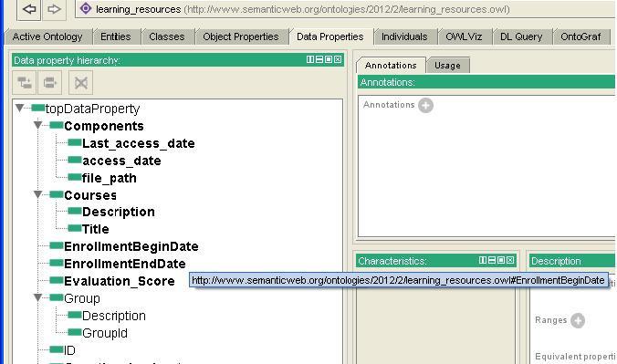617x364 pixels.
Task: Click the ontology diamond icon beside learning_resources
Action: coord(86,8)
